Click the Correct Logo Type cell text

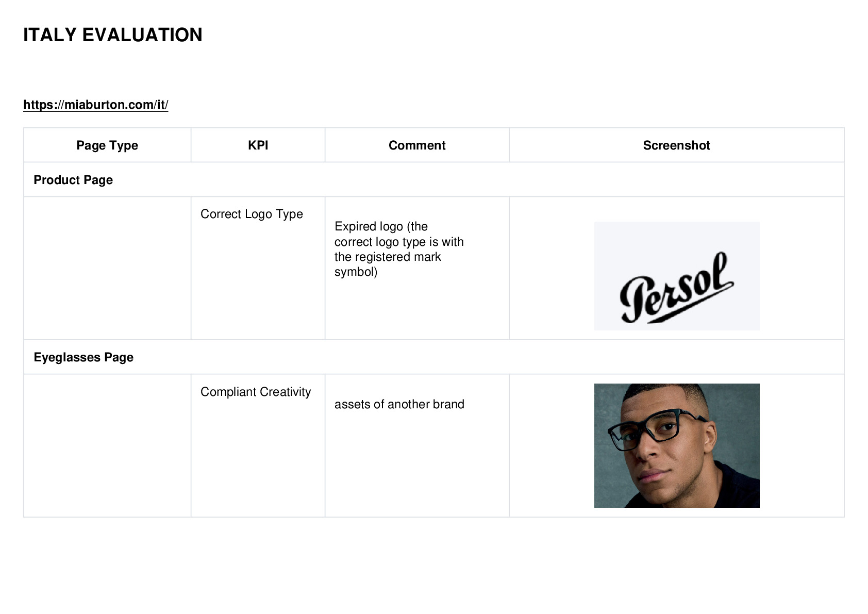tap(252, 214)
